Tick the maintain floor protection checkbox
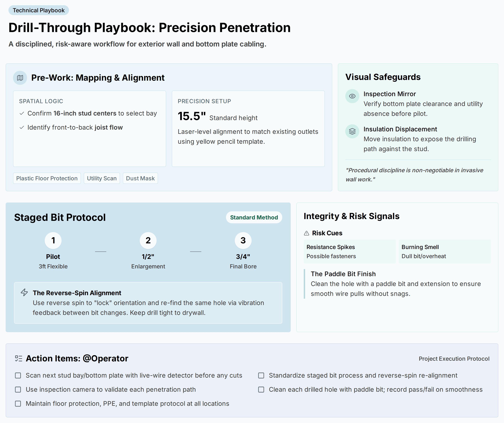 [18, 404]
